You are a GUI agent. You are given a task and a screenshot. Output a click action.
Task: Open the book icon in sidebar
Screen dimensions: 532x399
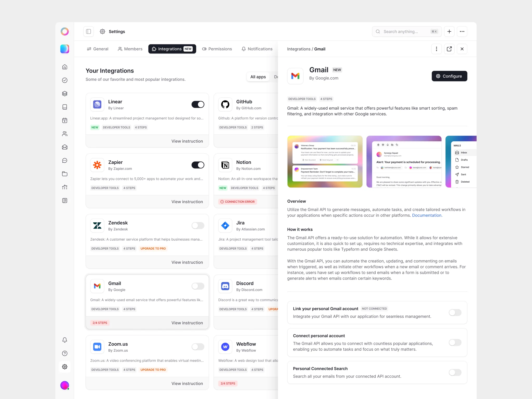click(65, 107)
